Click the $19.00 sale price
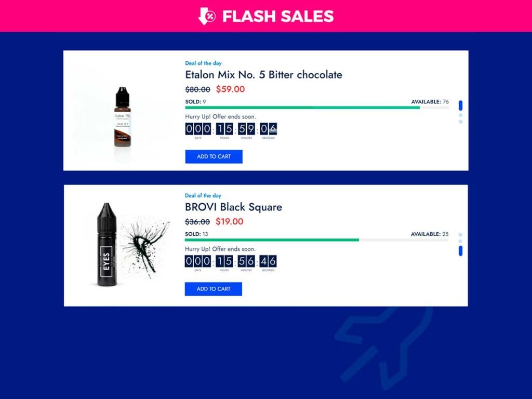Image resolution: width=532 pixels, height=399 pixels. coord(229,221)
